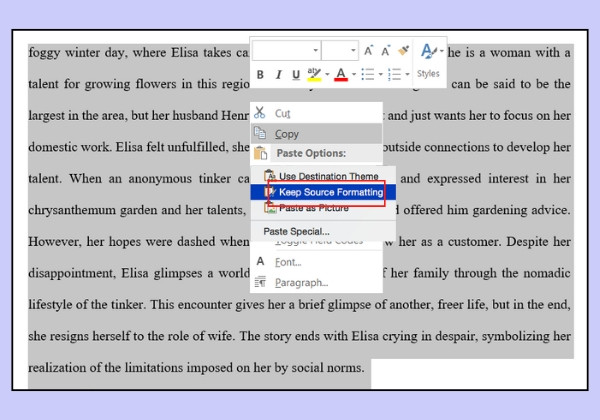Image resolution: width=600 pixels, height=420 pixels.
Task: Select Use Destination Theme paste option
Action: [322, 176]
